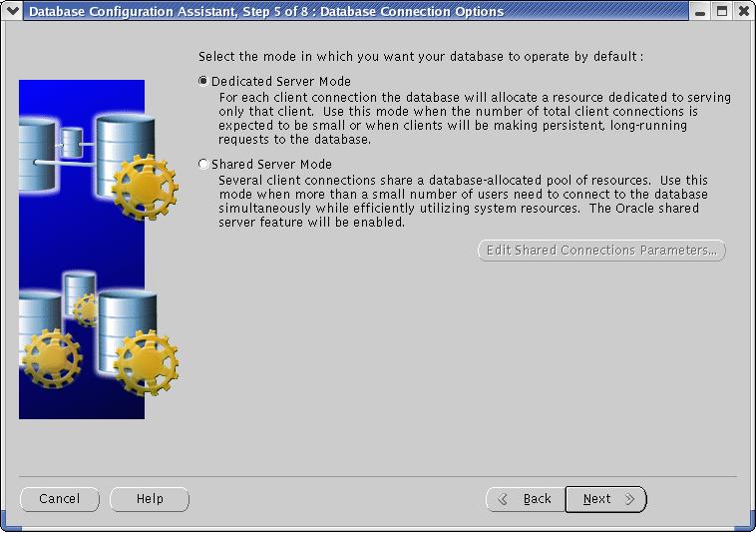756x533 pixels.
Task: Proceed with the Next button
Action: click(605, 499)
